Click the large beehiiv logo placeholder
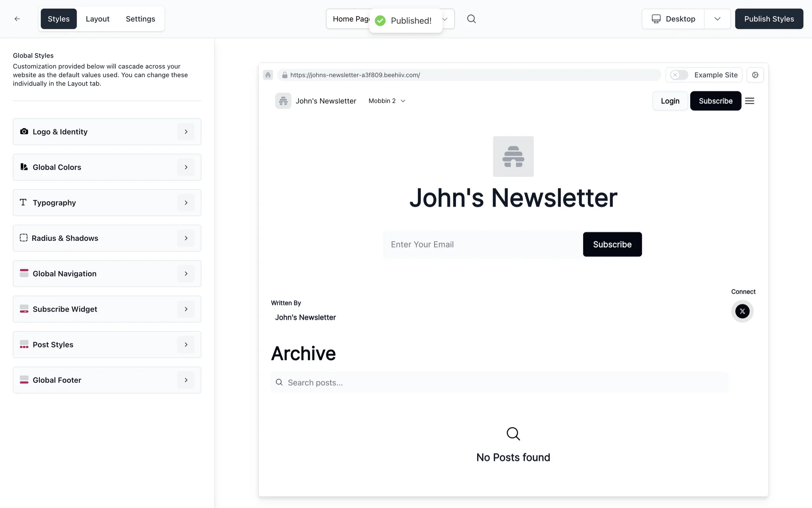This screenshot has width=812, height=508. point(513,156)
